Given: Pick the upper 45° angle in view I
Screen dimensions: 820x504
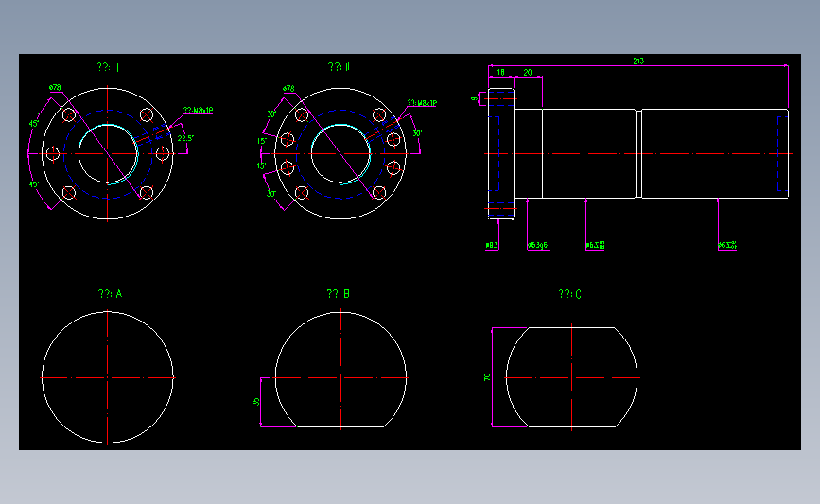Looking at the screenshot, I should coord(34,124).
